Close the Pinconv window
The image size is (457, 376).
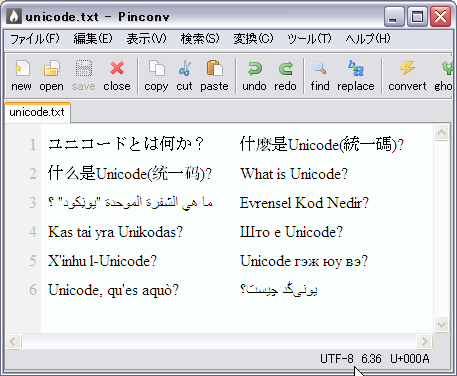(440, 17)
